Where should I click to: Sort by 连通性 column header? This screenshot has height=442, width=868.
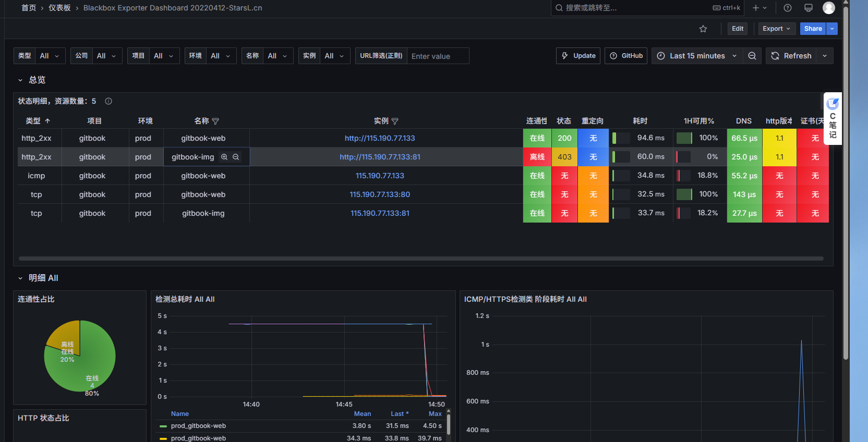coord(537,121)
